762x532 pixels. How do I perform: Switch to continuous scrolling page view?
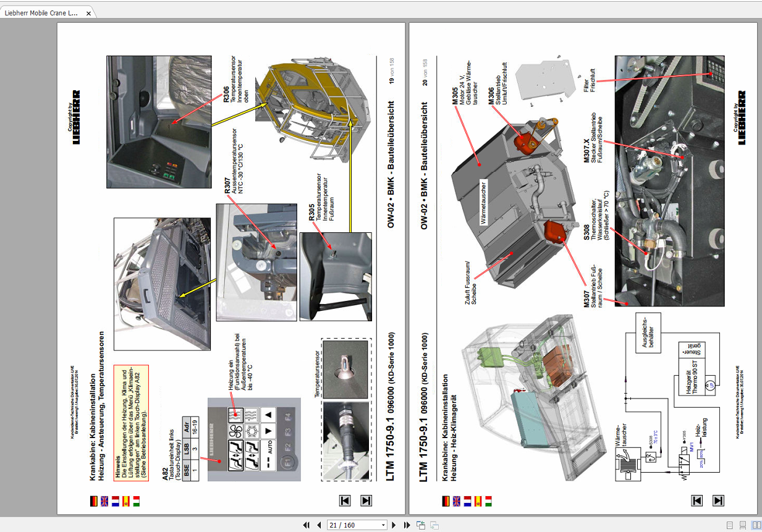[x=743, y=525]
